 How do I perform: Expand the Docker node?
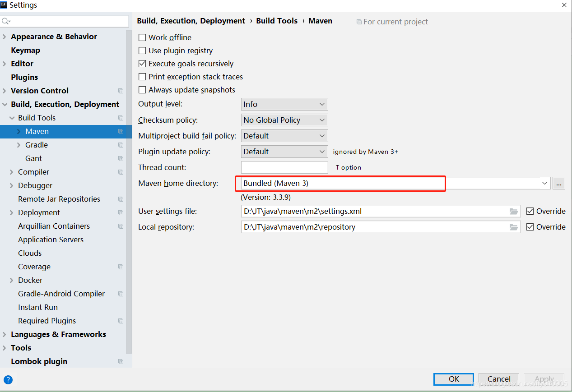click(12, 280)
